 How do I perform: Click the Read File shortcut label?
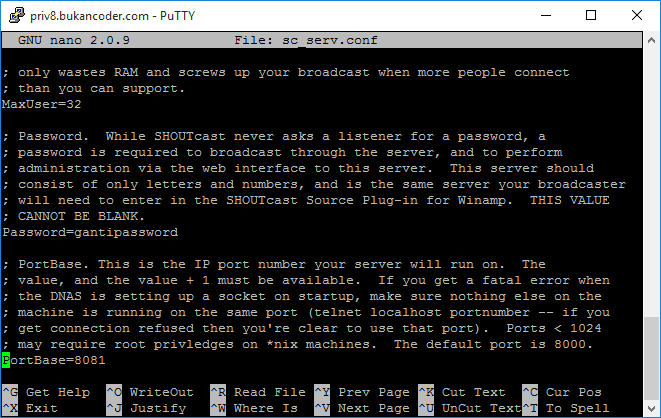coord(270,392)
